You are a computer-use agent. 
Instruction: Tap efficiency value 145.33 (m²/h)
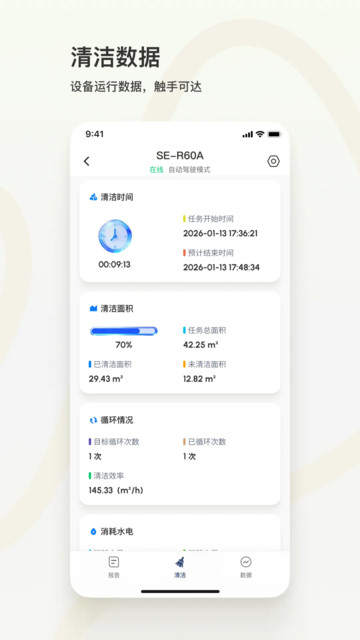tap(116, 490)
